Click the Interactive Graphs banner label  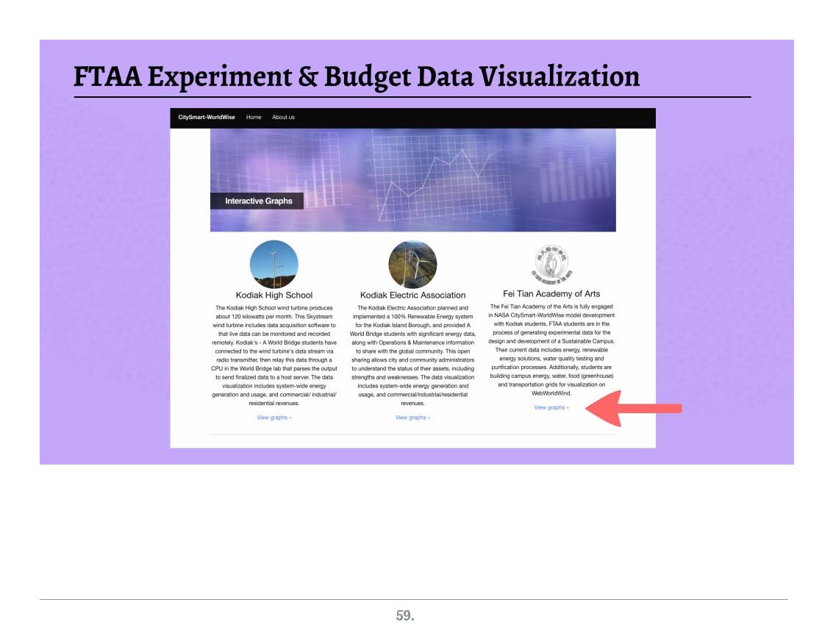(258, 201)
